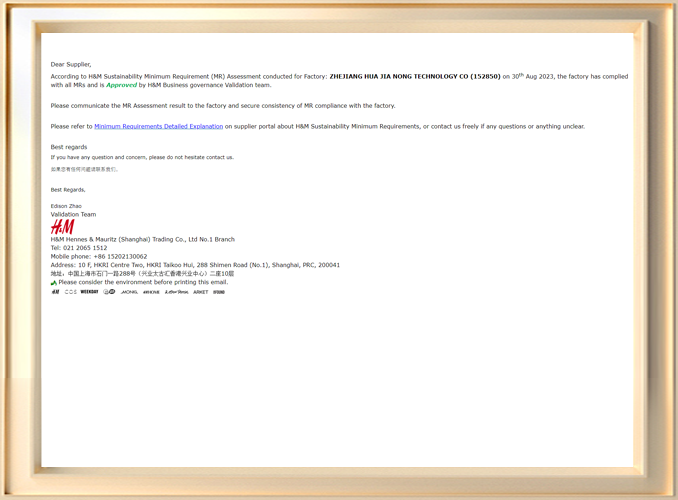Click the AFOUND brand logo
The image size is (678, 500).
tap(219, 292)
